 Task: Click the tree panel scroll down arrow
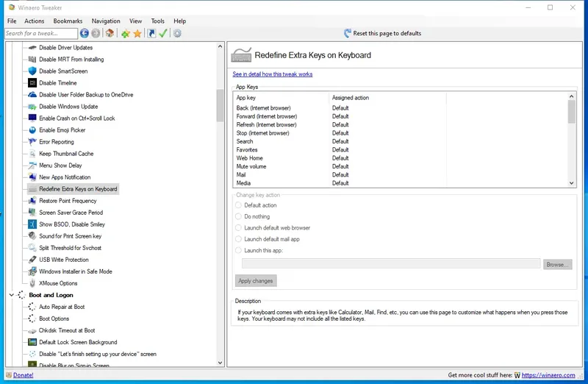point(220,363)
